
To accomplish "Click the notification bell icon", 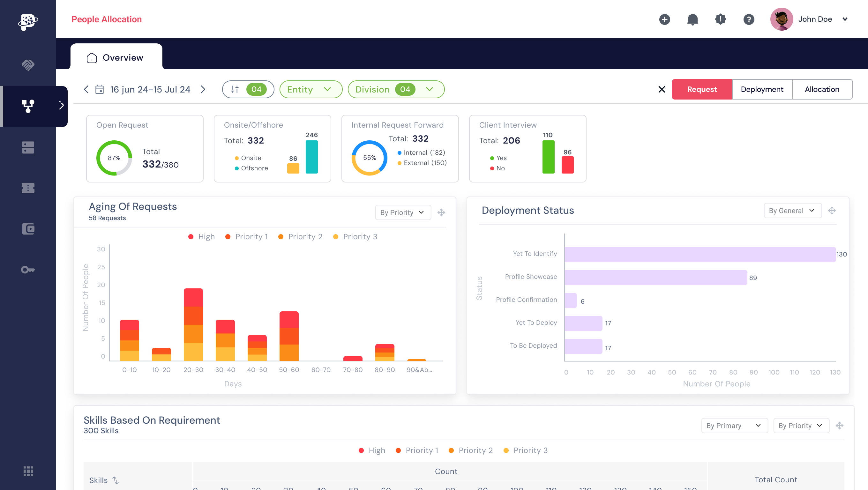I will point(692,19).
